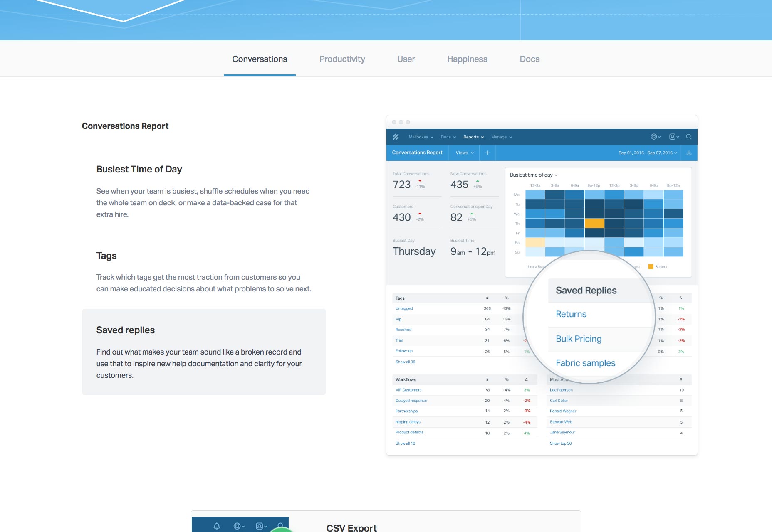Click the account icon in bottom mockup
The image size is (772, 532).
261,526
